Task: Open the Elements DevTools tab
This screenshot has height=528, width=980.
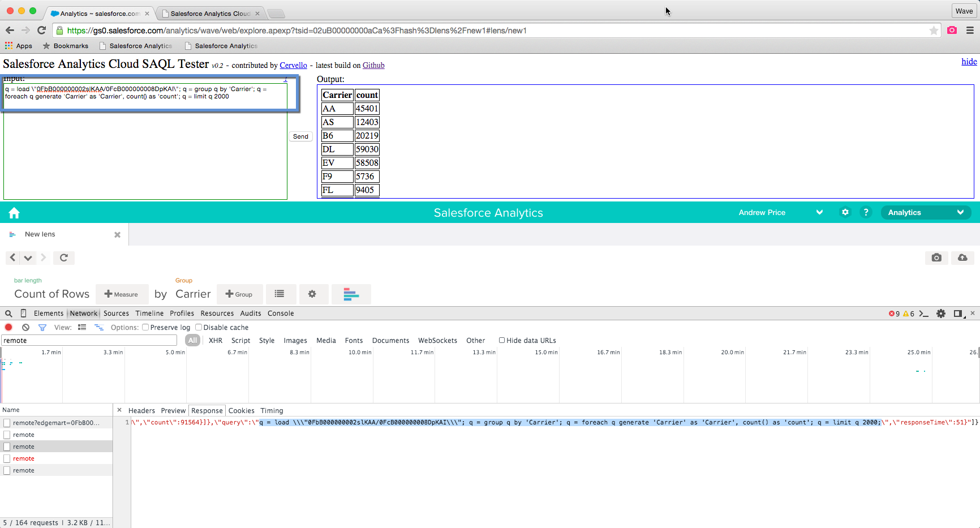Action: pyautogui.click(x=49, y=314)
